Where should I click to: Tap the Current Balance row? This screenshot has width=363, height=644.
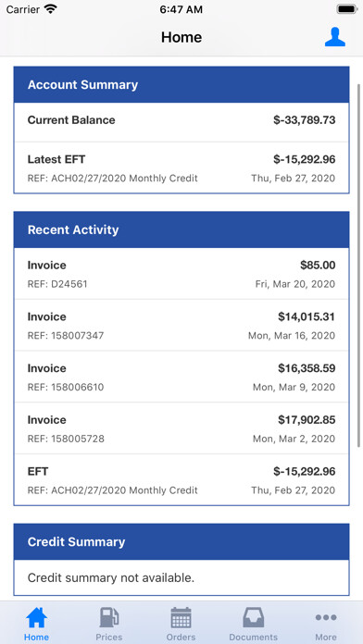pos(181,122)
